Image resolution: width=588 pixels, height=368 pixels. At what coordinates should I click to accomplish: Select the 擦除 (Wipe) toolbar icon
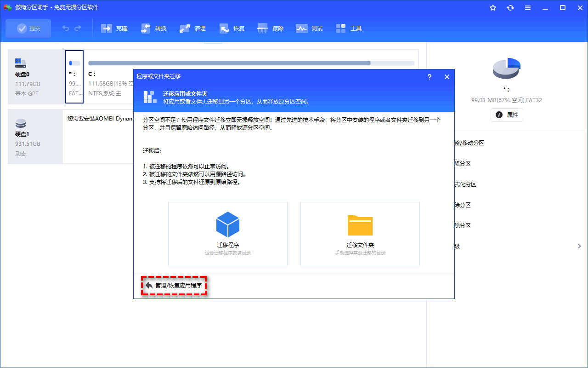pos(270,28)
